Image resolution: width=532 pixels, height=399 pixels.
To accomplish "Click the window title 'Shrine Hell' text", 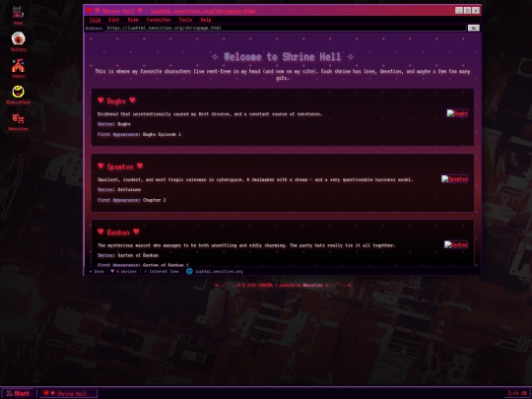I will coord(118,11).
